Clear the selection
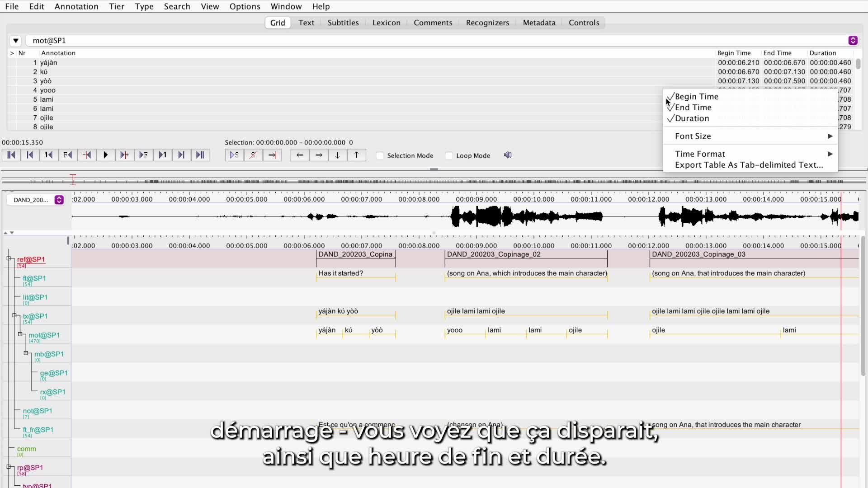 [253, 155]
